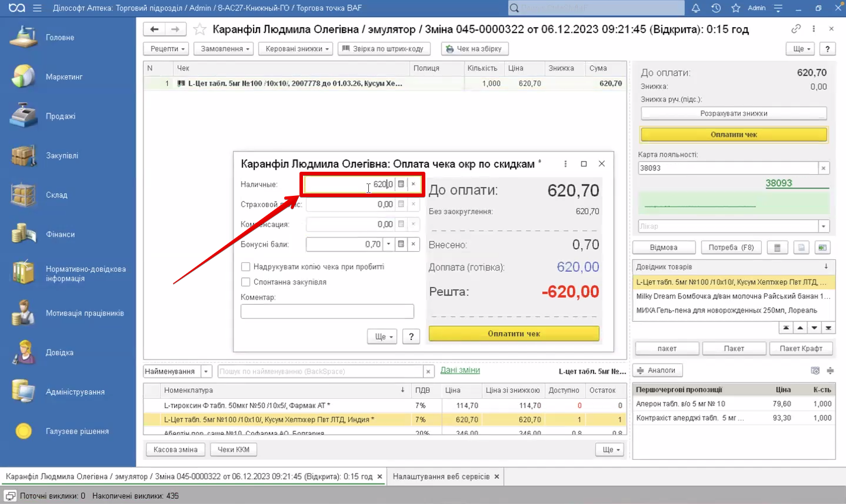This screenshot has width=846, height=504.
Task: Navigate back with left arrow button
Action: (x=154, y=29)
